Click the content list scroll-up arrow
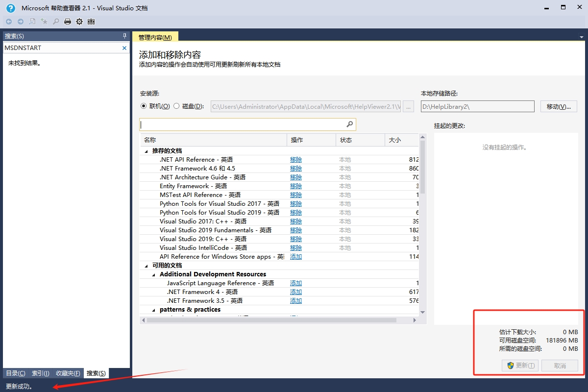 (422, 137)
